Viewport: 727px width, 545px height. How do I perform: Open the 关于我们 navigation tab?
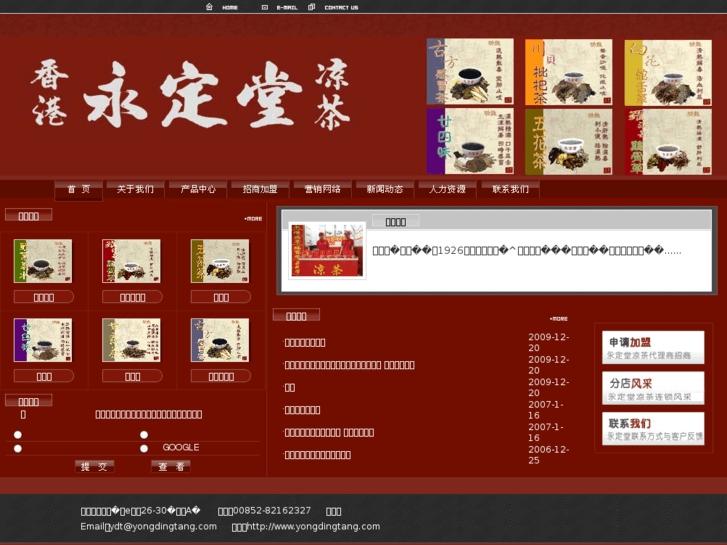(135, 189)
